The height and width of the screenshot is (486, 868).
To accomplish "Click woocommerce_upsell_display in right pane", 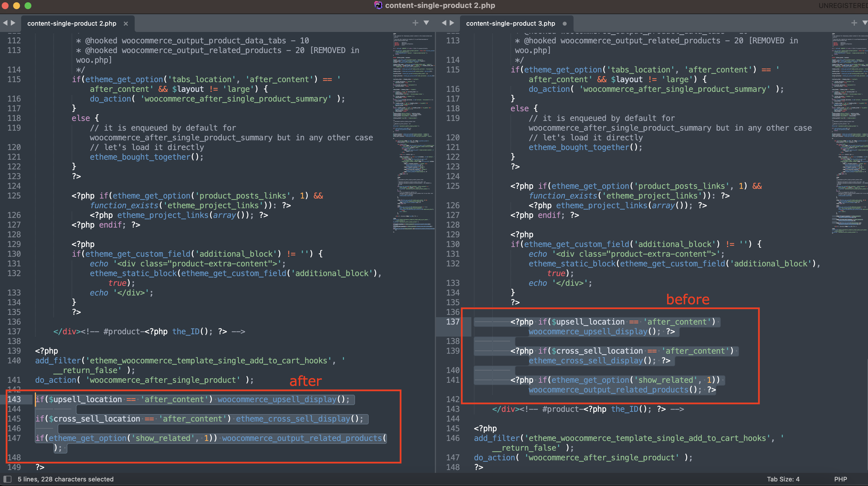I will click(x=588, y=331).
